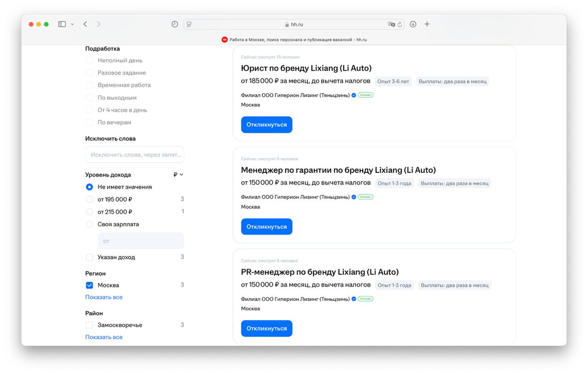
Task: Toggle the Safari sidebar icon
Action: click(62, 24)
